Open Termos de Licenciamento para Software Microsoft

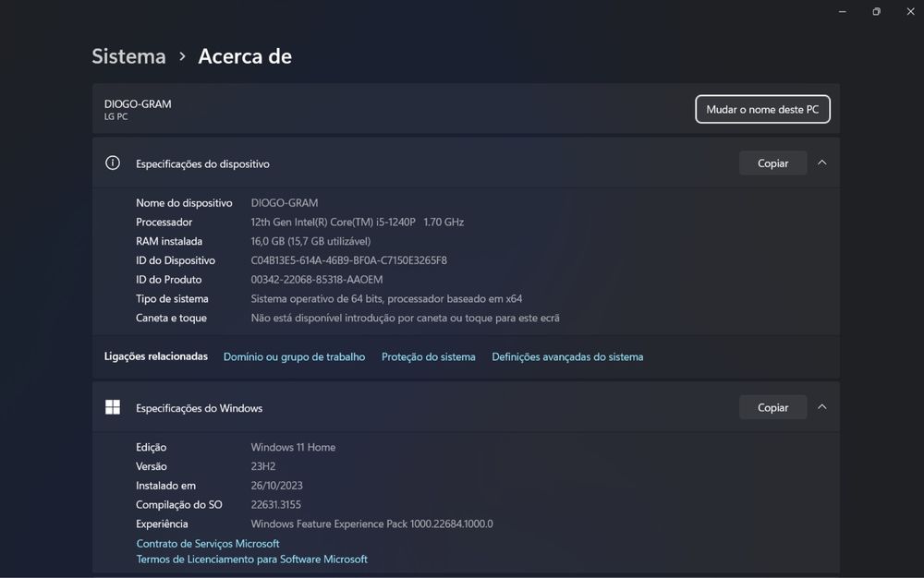point(251,560)
